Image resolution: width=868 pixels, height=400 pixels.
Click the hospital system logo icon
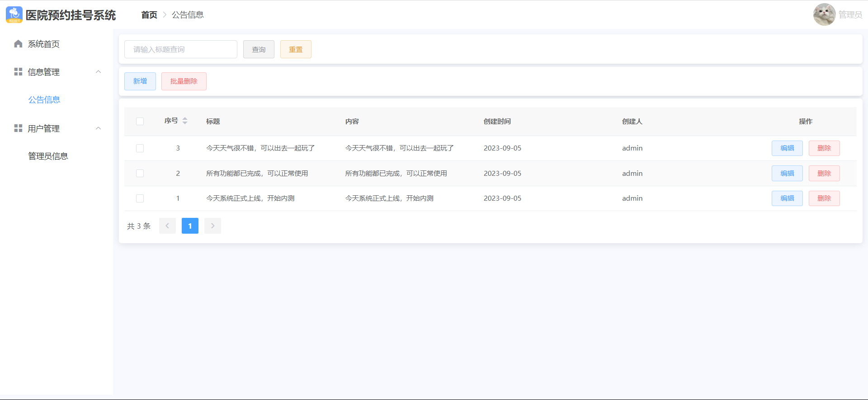(14, 15)
